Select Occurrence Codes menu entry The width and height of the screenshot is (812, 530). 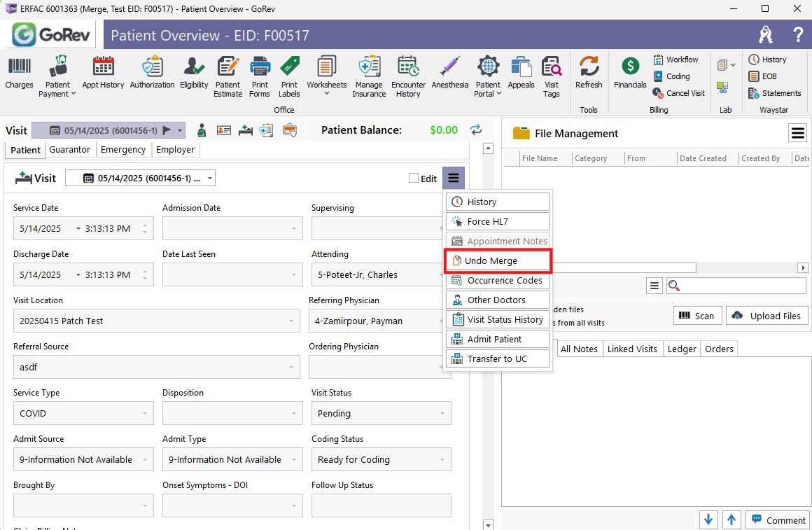click(498, 280)
